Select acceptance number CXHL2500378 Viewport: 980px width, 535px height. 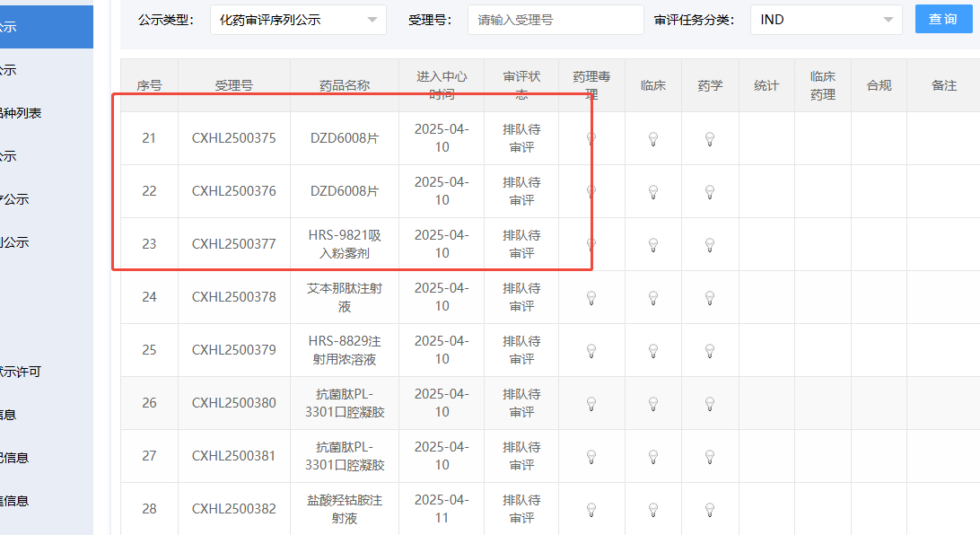pyautogui.click(x=233, y=297)
